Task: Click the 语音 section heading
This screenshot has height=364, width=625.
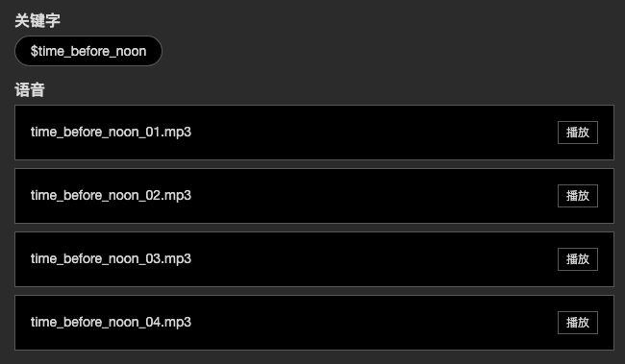Action: pos(30,89)
